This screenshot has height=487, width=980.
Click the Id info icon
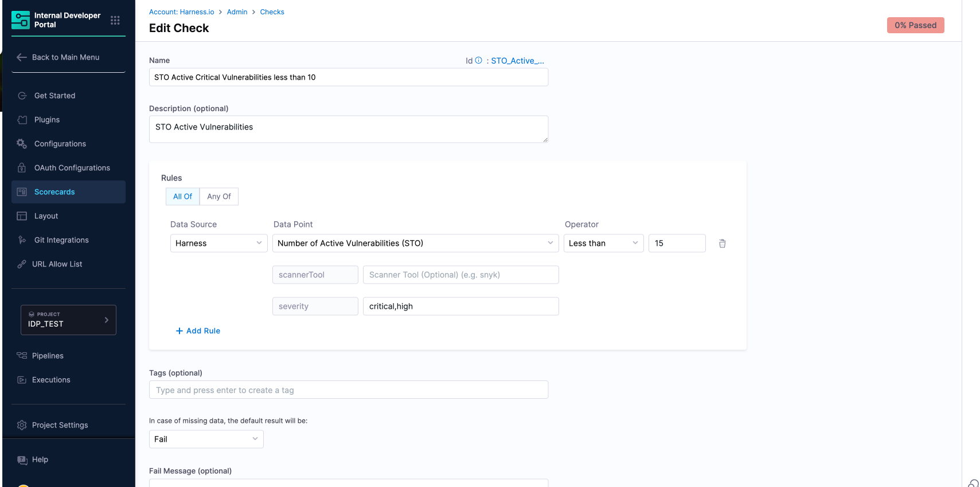click(478, 60)
